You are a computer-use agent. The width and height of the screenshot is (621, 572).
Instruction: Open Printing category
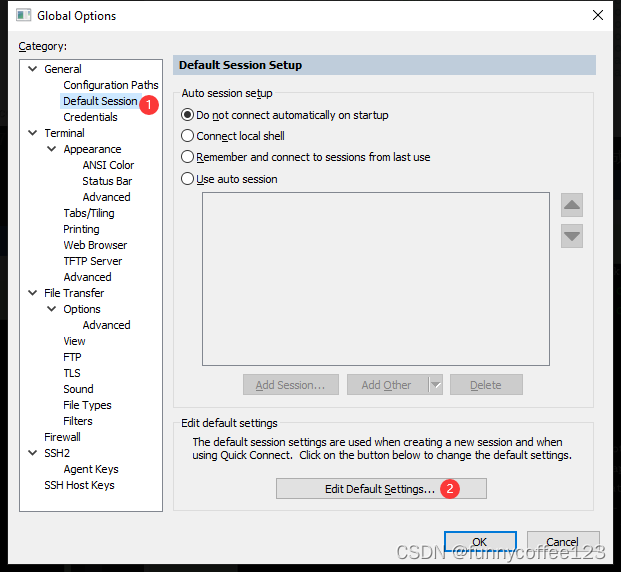pyautogui.click(x=81, y=229)
